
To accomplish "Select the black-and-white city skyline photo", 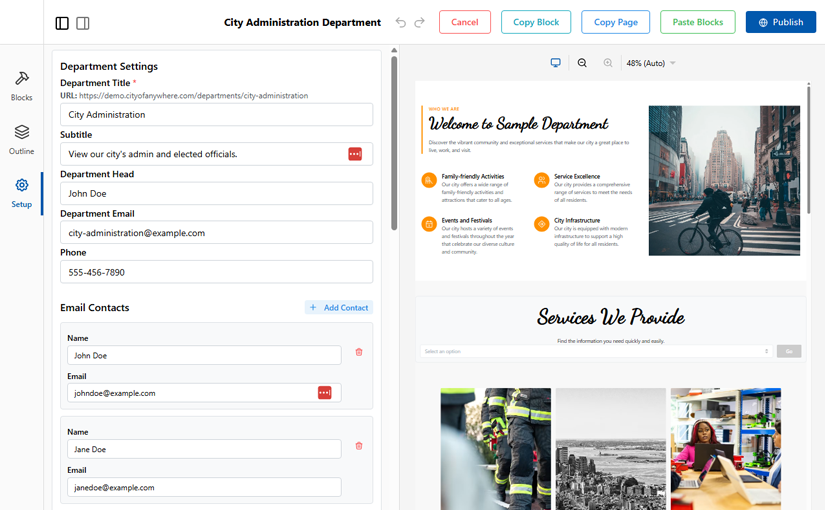I will pos(610,449).
